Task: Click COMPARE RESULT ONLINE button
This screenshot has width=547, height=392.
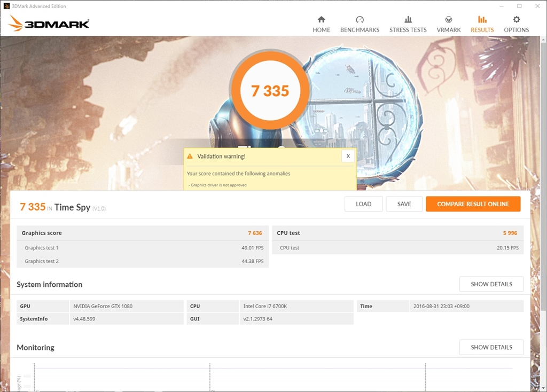Action: tap(473, 204)
